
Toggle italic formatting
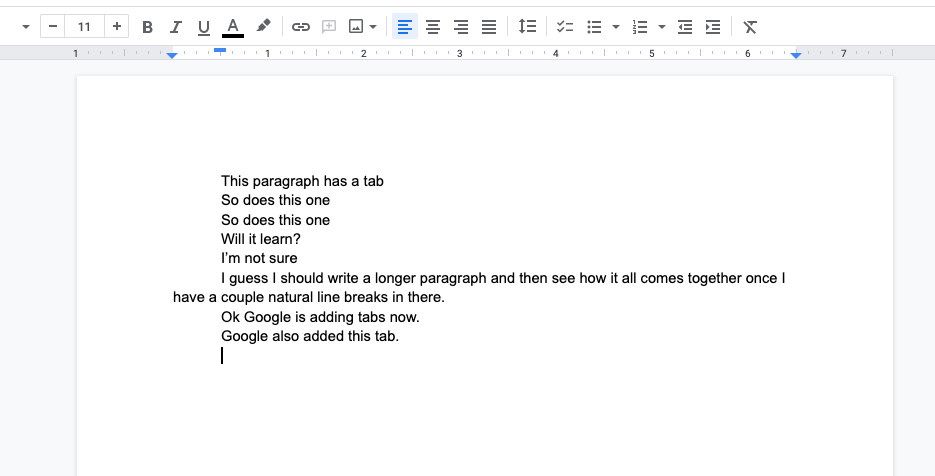[175, 27]
